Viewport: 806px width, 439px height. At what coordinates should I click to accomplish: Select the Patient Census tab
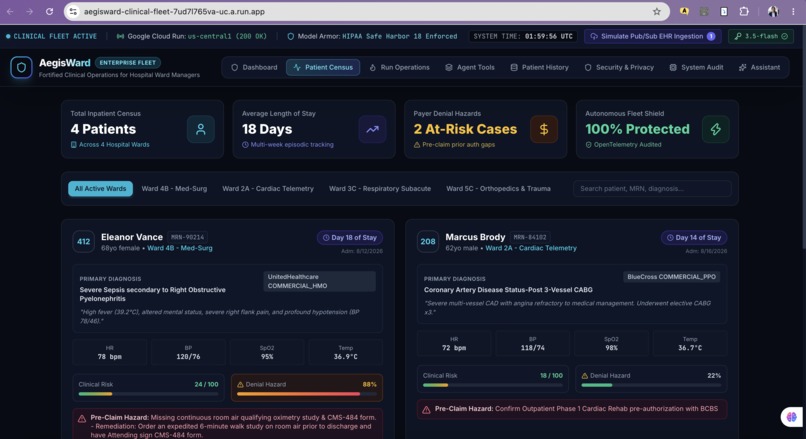point(323,67)
